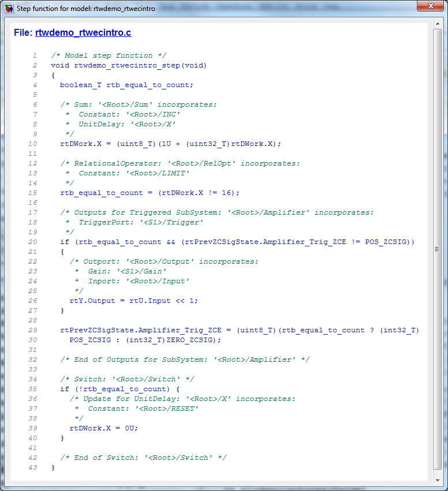This screenshot has width=448, height=491.
Task: Open the rtwdemo_rtwecintro.c file link
Action: (83, 32)
